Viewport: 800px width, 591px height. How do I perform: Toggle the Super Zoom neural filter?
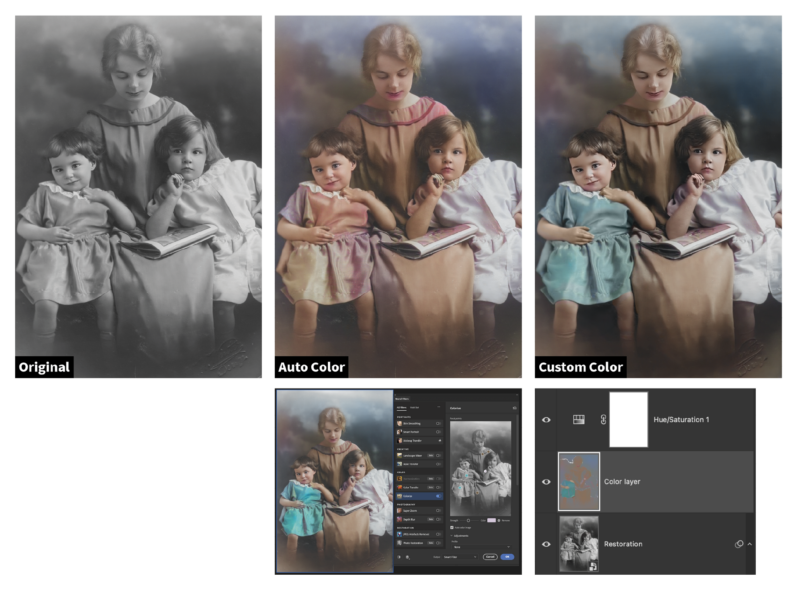click(x=438, y=511)
